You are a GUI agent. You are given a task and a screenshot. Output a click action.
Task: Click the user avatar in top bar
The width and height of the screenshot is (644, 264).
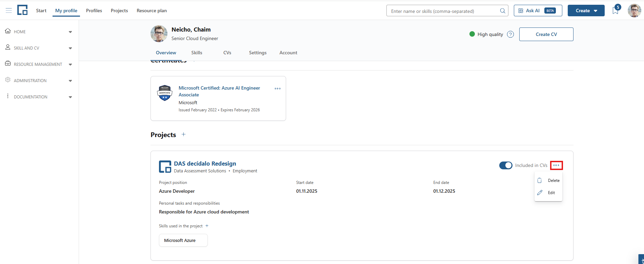pos(634,11)
